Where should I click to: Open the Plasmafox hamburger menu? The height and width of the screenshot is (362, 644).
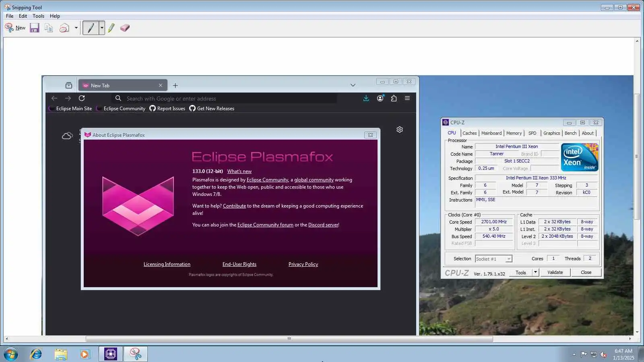coord(407,98)
